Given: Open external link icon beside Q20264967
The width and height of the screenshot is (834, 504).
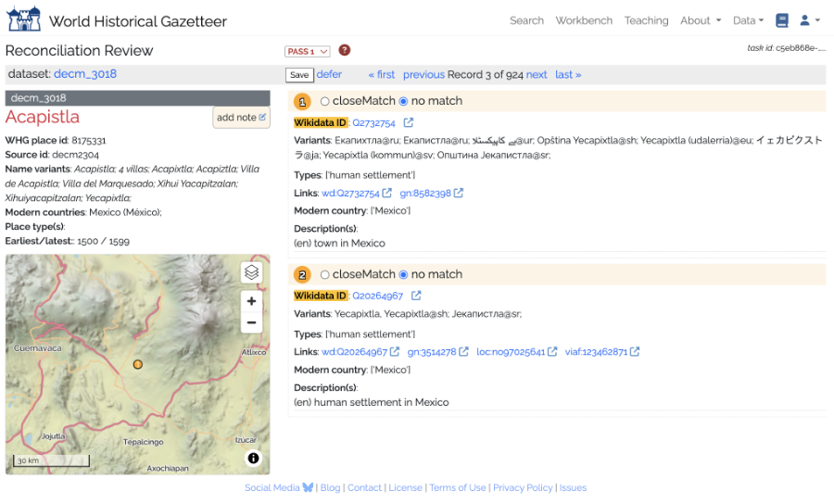Looking at the screenshot, I should click(x=416, y=296).
